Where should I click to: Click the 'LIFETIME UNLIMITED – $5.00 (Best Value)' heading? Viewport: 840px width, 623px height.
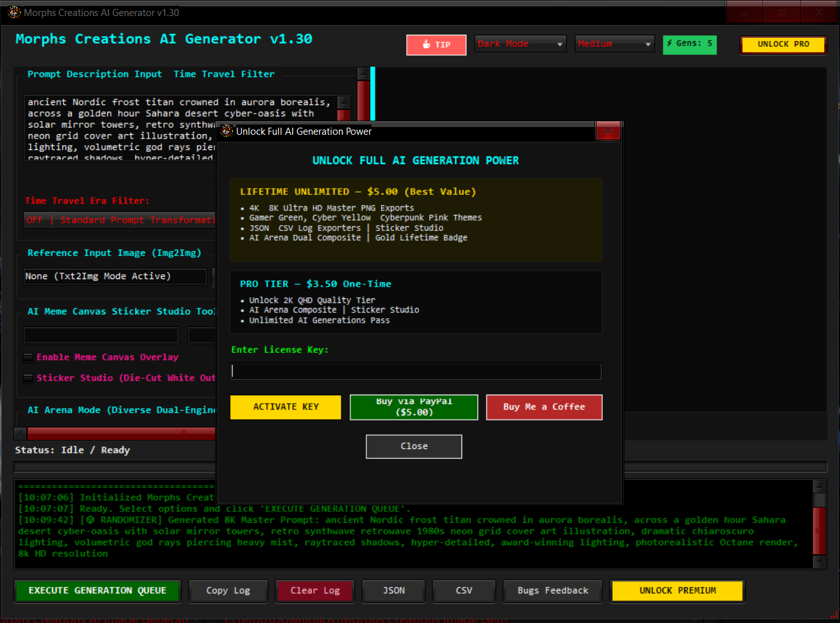tap(358, 192)
